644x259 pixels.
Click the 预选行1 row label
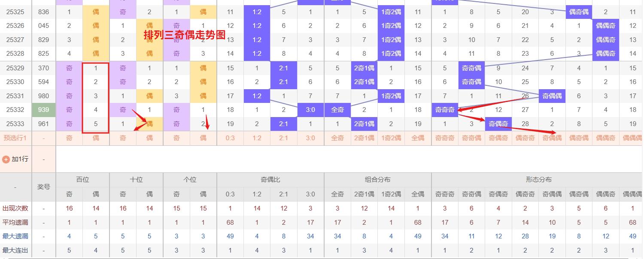coord(15,138)
